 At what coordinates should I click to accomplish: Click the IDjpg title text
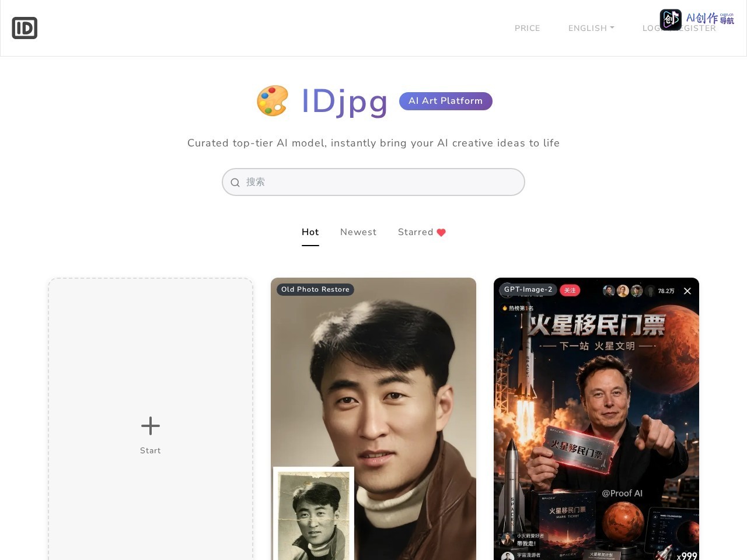click(344, 101)
